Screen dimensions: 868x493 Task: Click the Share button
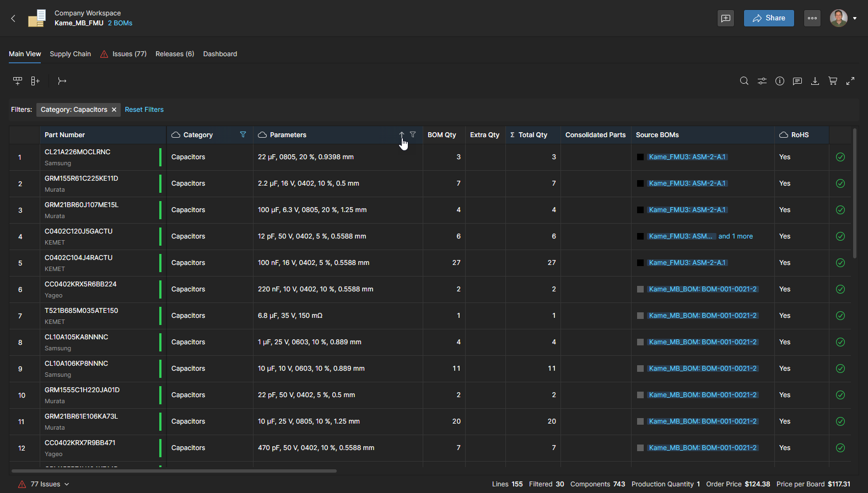pyautogui.click(x=769, y=18)
